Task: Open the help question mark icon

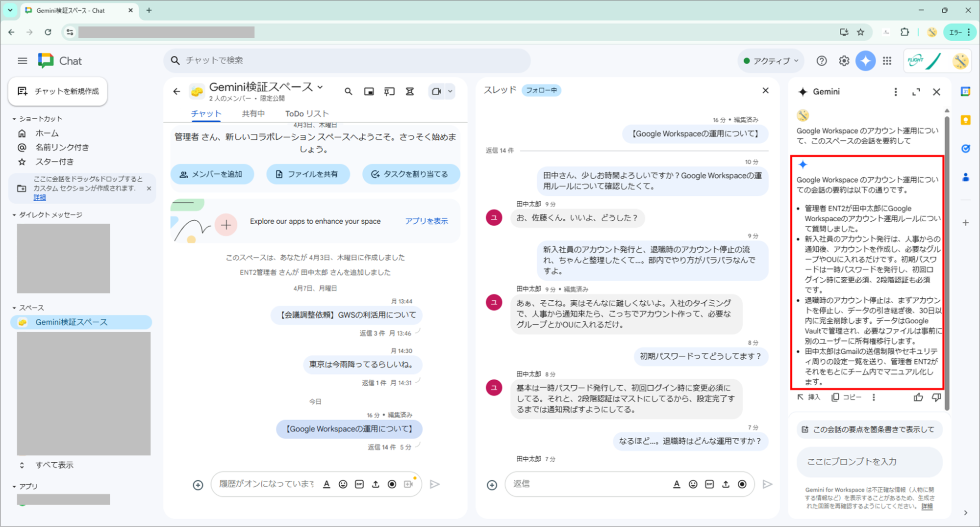Action: (822, 61)
